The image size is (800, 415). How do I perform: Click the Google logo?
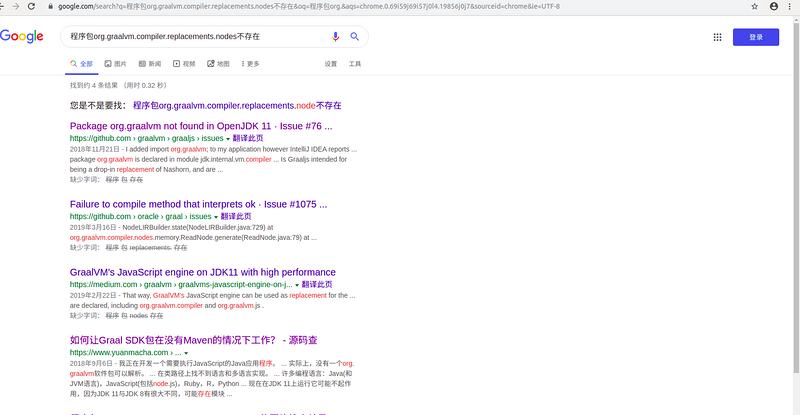click(x=21, y=36)
